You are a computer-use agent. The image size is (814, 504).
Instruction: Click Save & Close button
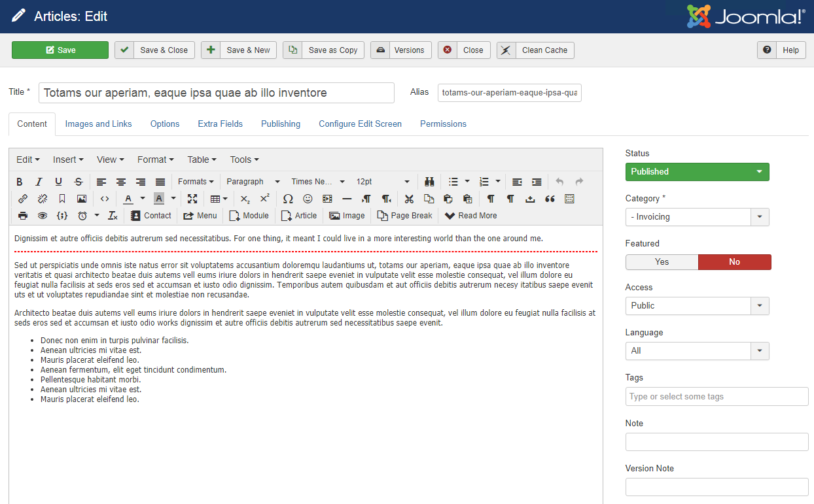click(154, 50)
